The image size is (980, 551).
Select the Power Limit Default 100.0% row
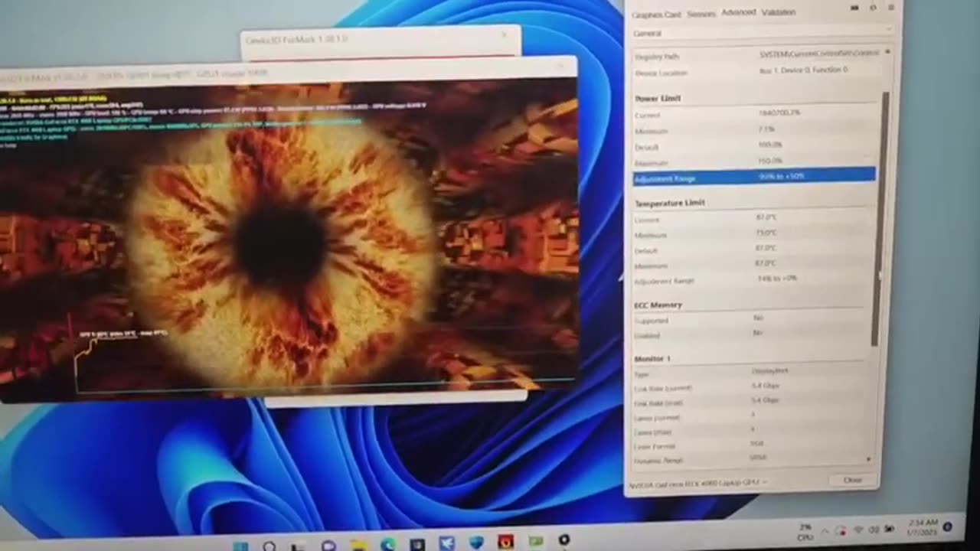(x=756, y=145)
